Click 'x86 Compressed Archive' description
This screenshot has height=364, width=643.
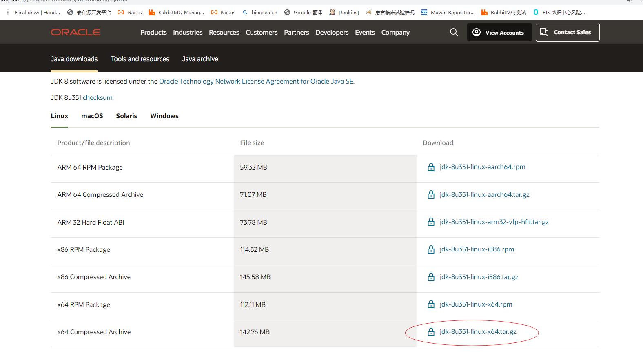pos(94,277)
